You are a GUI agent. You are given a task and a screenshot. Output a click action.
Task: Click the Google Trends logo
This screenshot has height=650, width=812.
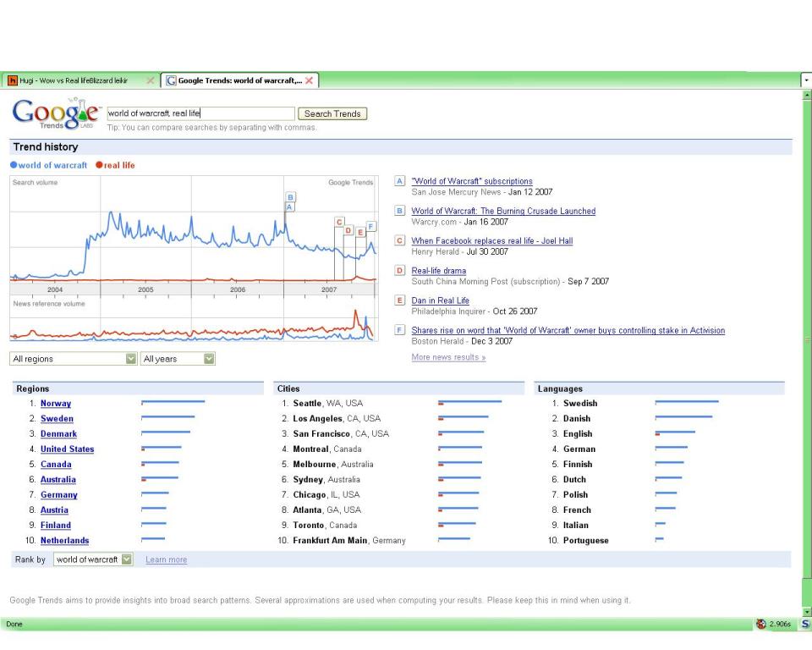click(56, 113)
